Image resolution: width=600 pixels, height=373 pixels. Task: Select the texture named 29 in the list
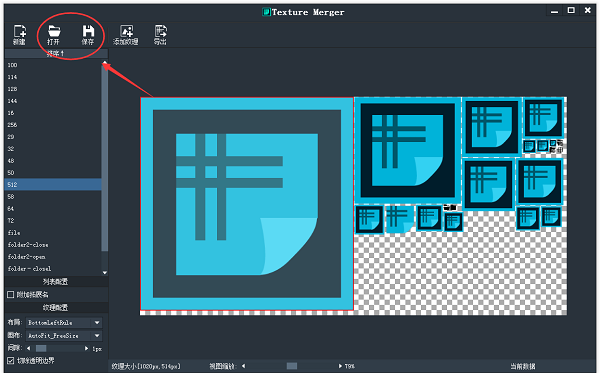tap(53, 137)
